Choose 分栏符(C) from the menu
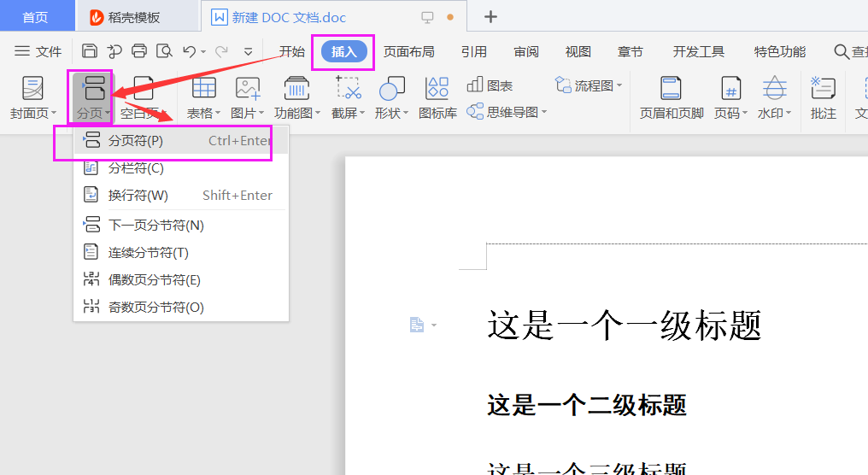 [181, 167]
